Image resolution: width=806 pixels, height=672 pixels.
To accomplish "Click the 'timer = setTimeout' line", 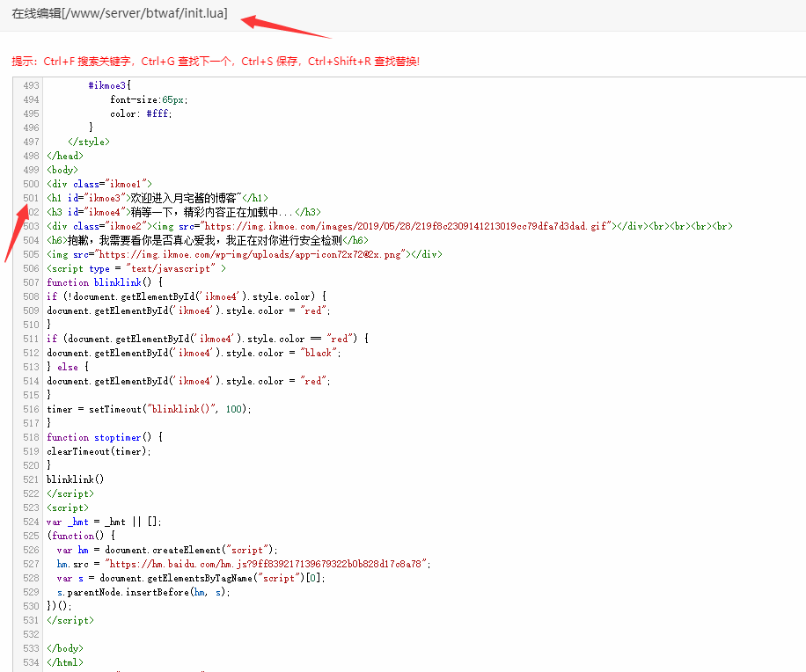I will pyautogui.click(x=149, y=410).
